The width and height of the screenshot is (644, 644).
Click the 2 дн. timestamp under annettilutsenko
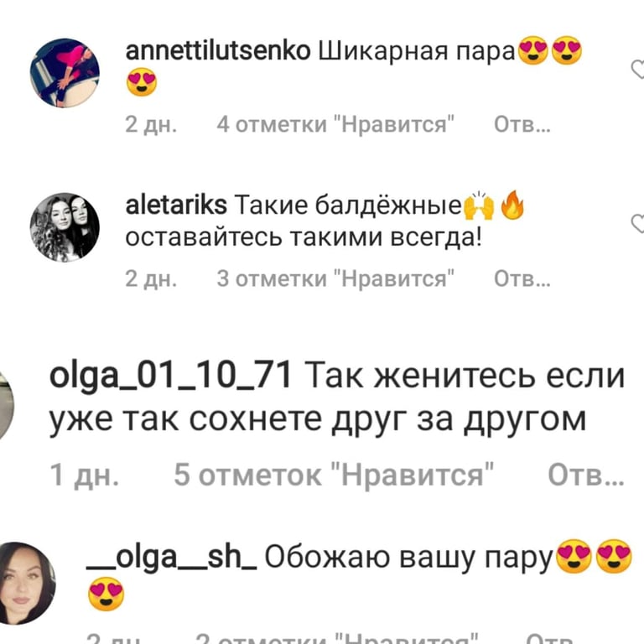(151, 124)
